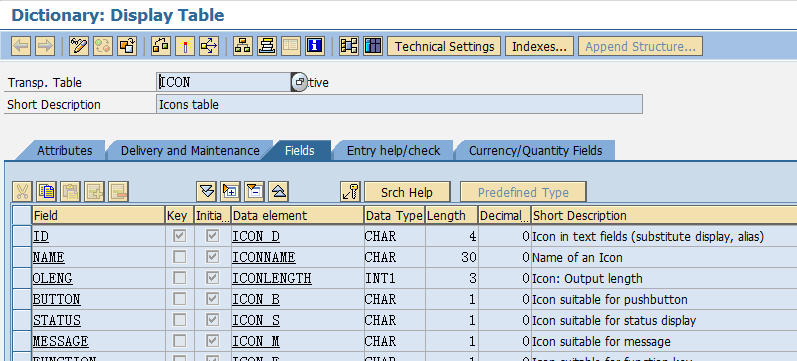Toggle the Initial checkbox for field ID
797x361 pixels.
[212, 236]
